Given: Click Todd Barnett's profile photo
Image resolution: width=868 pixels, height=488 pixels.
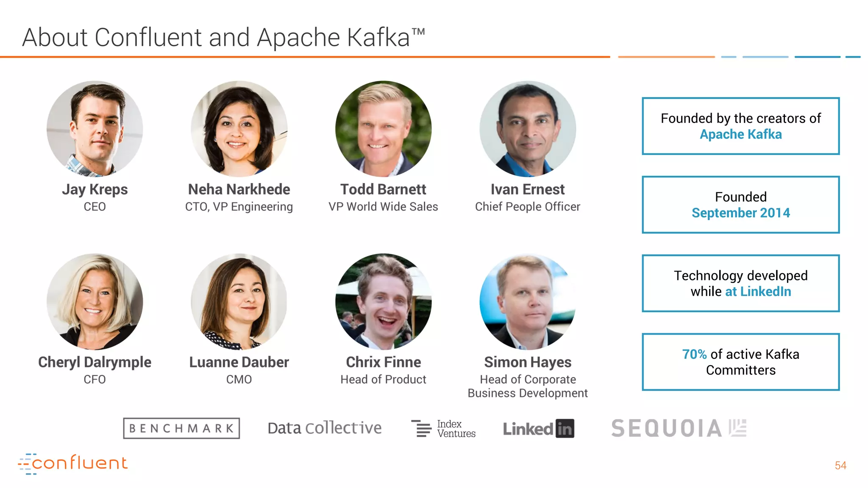Looking at the screenshot, I should 384,129.
